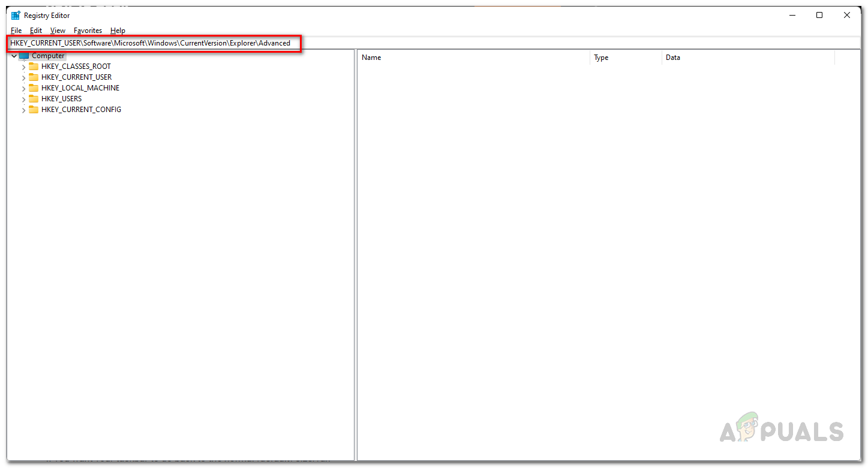The width and height of the screenshot is (868, 468).
Task: Open the File menu
Action: 16,31
